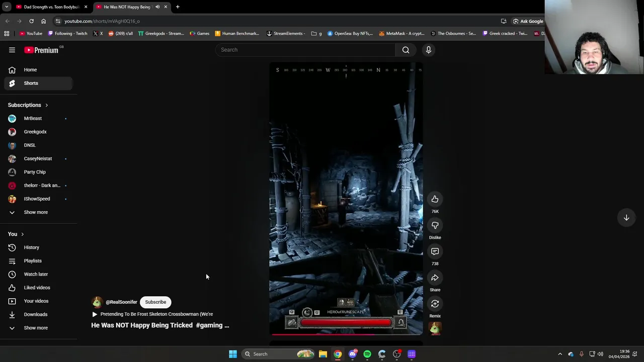Expand the You section chevron
This screenshot has width=644, height=362.
point(22,234)
